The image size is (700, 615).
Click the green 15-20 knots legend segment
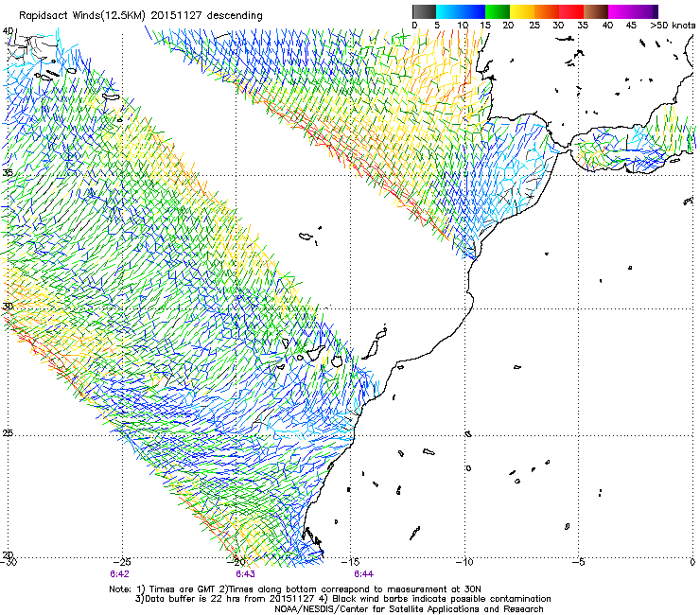point(498,11)
